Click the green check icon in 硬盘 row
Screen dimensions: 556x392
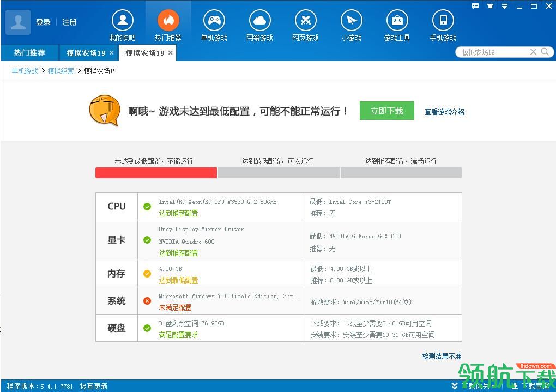(x=147, y=328)
